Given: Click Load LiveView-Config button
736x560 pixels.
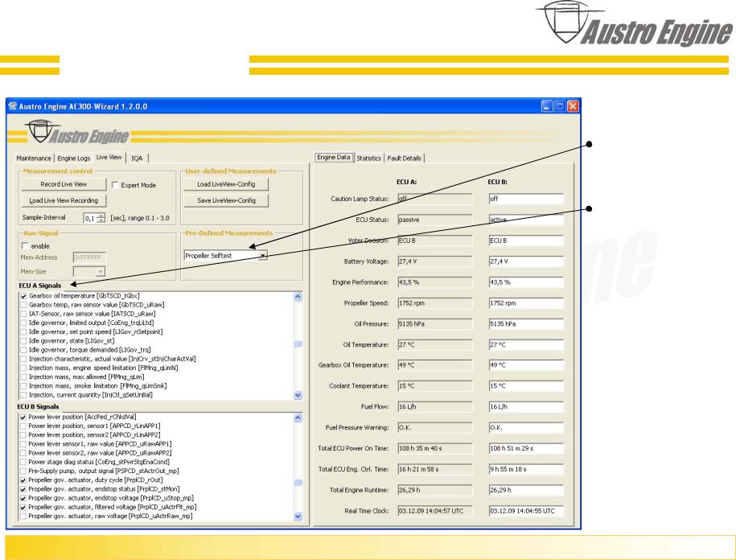Looking at the screenshot, I should (226, 184).
